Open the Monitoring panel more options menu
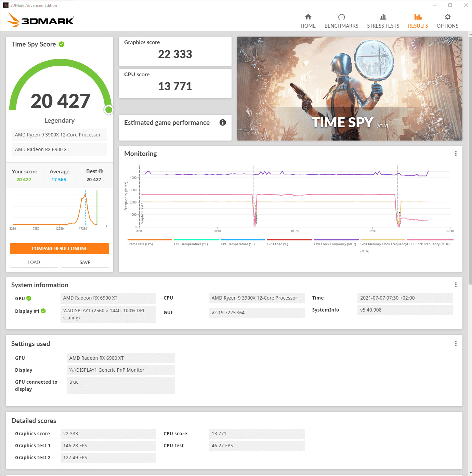The width and height of the screenshot is (472, 476). (456, 154)
